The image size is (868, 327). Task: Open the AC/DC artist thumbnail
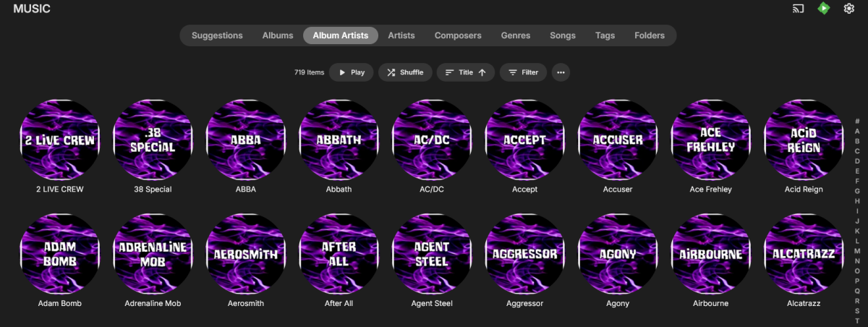click(432, 139)
